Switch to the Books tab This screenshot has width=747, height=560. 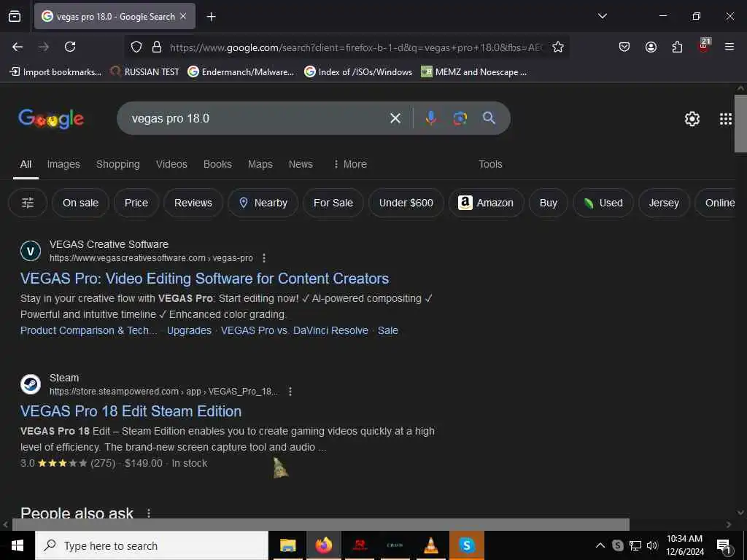pyautogui.click(x=217, y=164)
